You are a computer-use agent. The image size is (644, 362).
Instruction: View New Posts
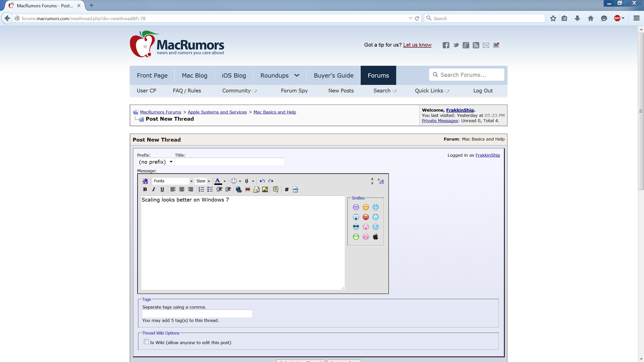(341, 91)
